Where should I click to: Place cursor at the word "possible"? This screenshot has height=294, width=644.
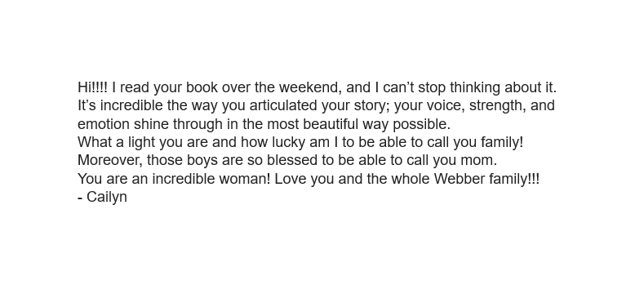point(421,124)
